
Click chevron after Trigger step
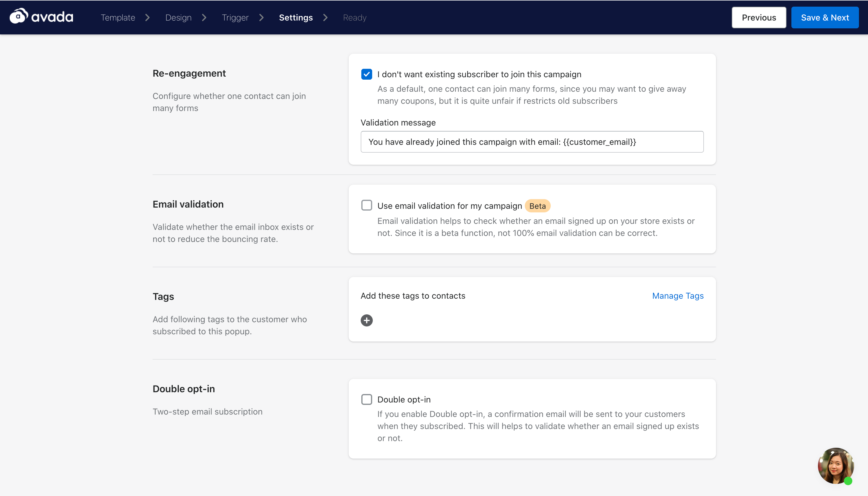(261, 18)
